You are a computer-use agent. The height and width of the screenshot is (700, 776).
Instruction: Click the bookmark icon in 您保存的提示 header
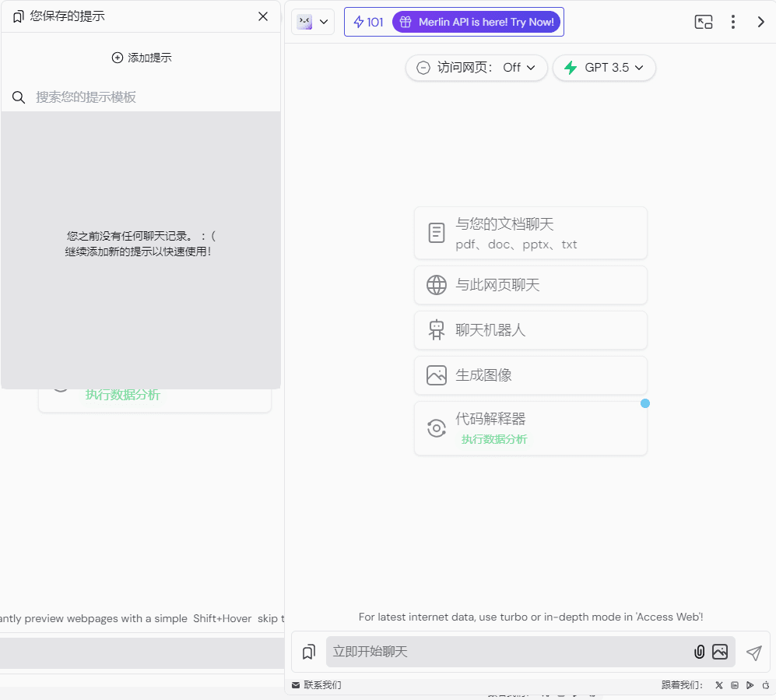19,16
